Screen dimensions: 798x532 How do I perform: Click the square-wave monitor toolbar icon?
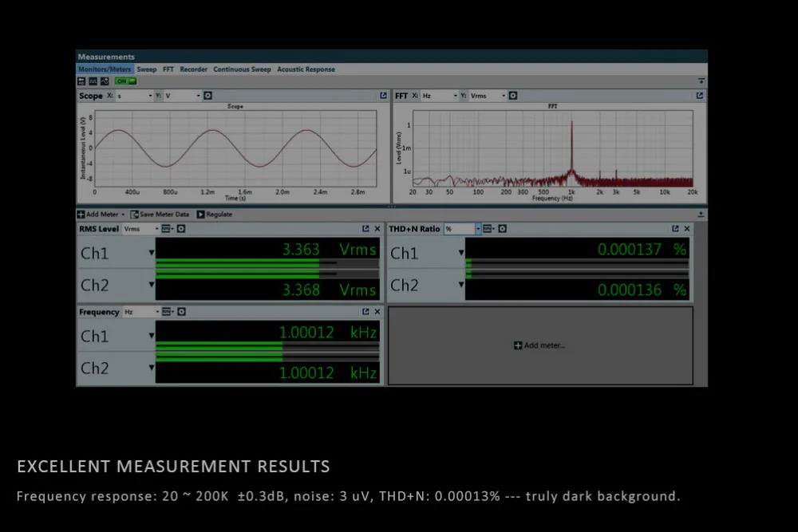[93, 81]
